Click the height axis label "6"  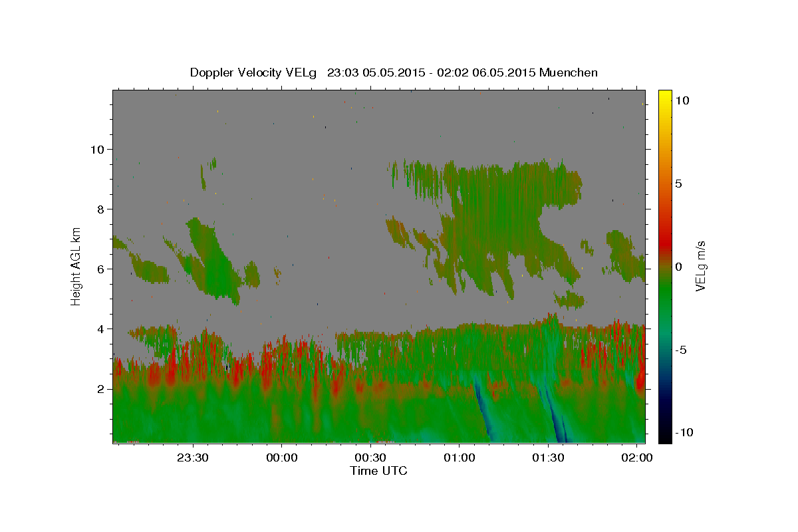[100, 269]
